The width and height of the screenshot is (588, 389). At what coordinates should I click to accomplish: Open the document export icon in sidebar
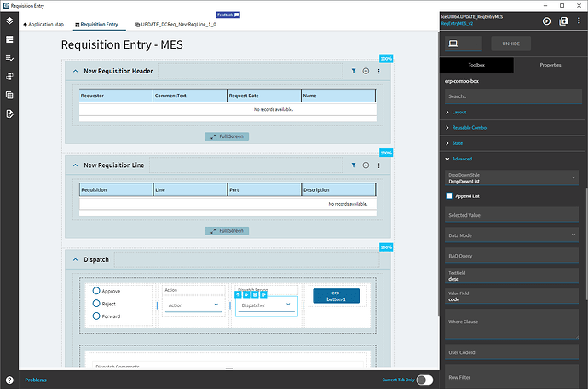pyautogui.click(x=9, y=113)
